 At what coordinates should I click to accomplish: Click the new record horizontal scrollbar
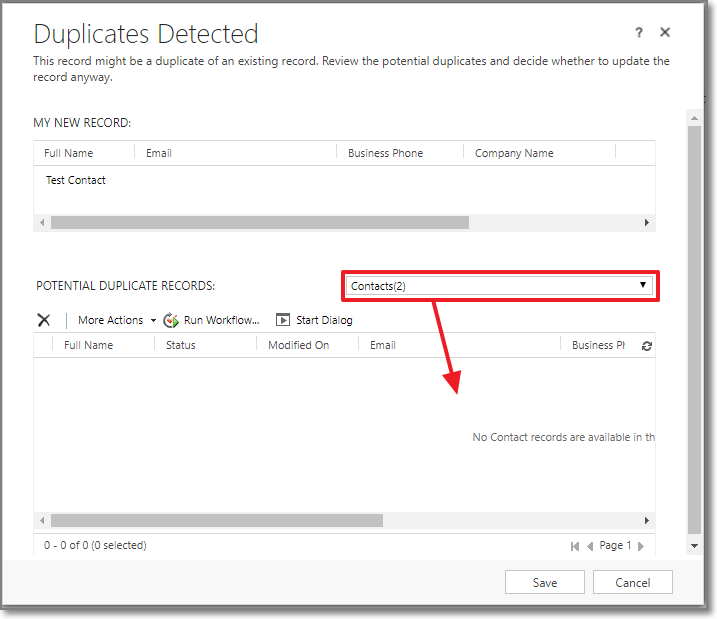point(260,222)
